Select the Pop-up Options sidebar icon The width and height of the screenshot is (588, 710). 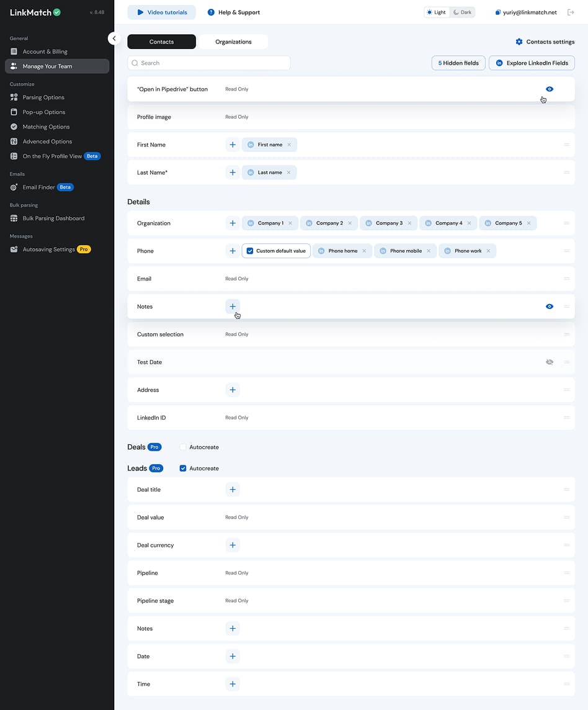click(x=14, y=112)
